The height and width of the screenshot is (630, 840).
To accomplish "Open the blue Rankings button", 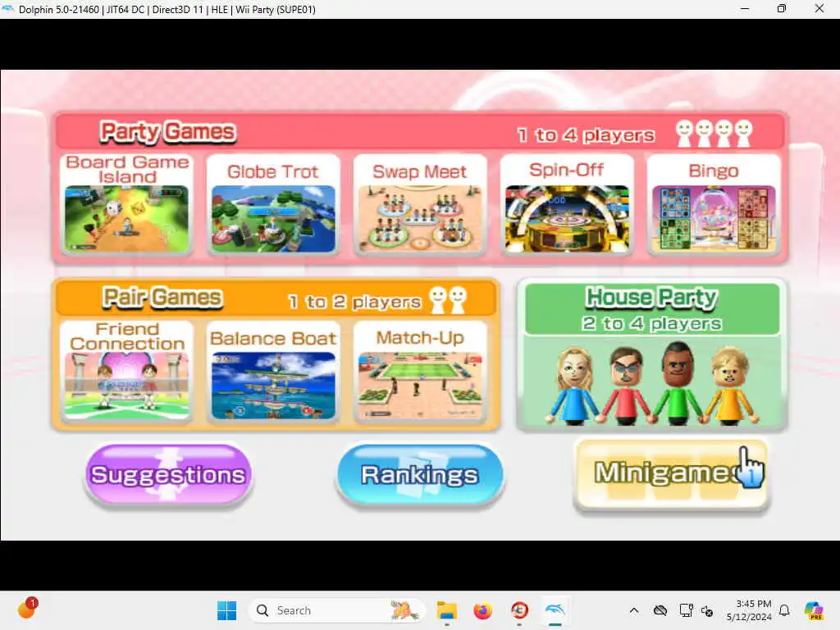I will pyautogui.click(x=420, y=475).
